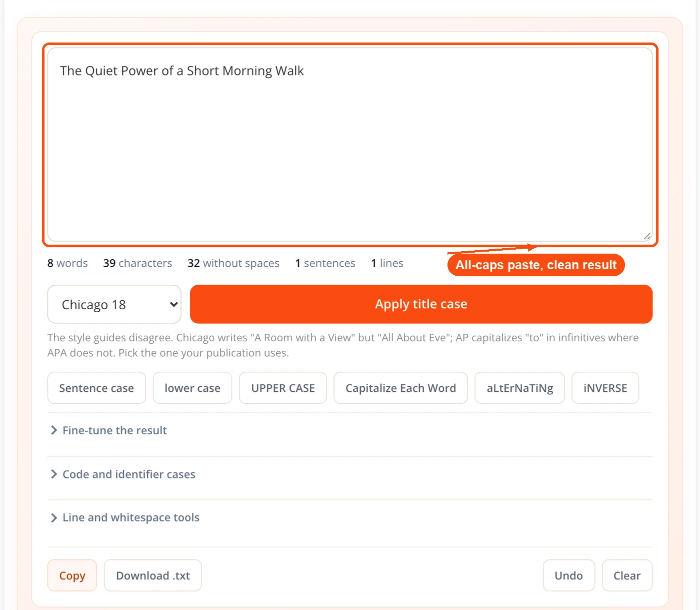The image size is (700, 610).
Task: Click into the title text area
Action: (x=350, y=145)
